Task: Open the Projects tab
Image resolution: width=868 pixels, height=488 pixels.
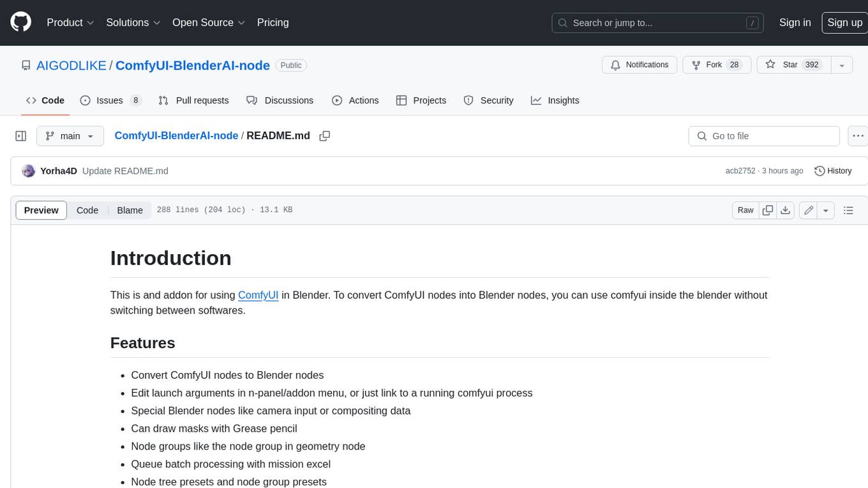Action: (x=421, y=100)
